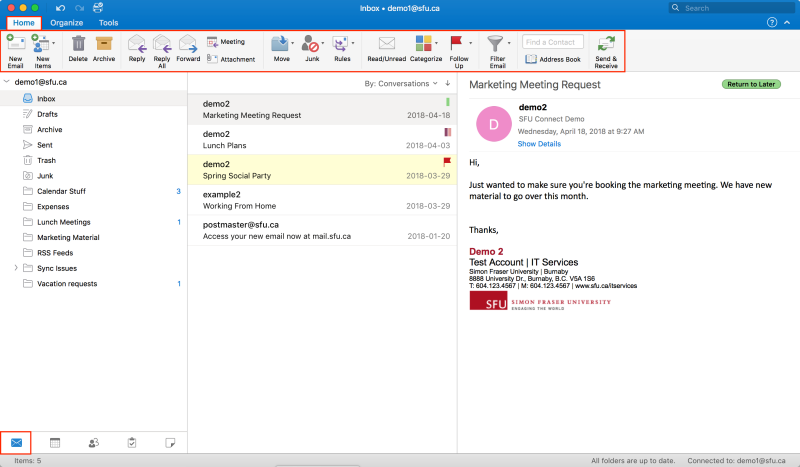Click the Send & Receive icon
This screenshot has width=800, height=467.
[605, 44]
